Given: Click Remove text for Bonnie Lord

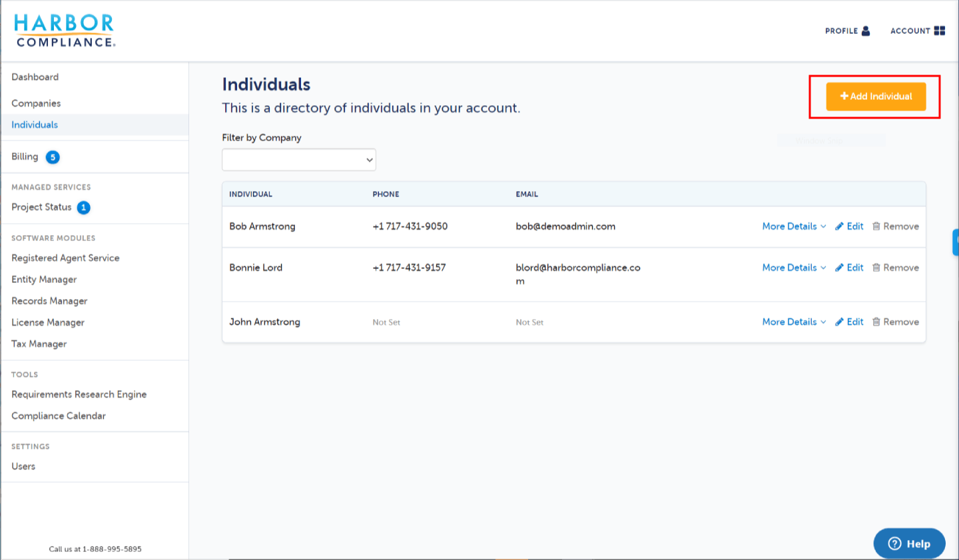Looking at the screenshot, I should (901, 268).
